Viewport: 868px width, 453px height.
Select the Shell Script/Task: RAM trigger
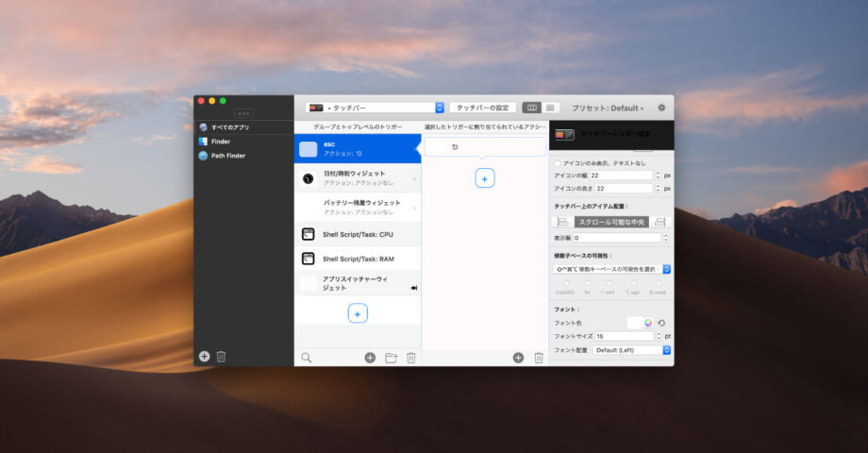click(x=358, y=259)
